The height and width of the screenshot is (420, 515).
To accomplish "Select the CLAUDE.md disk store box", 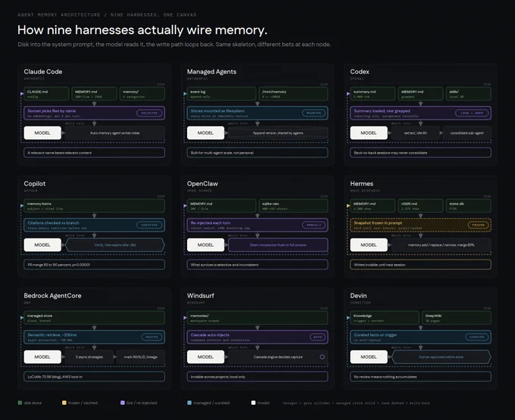I will [46, 94].
